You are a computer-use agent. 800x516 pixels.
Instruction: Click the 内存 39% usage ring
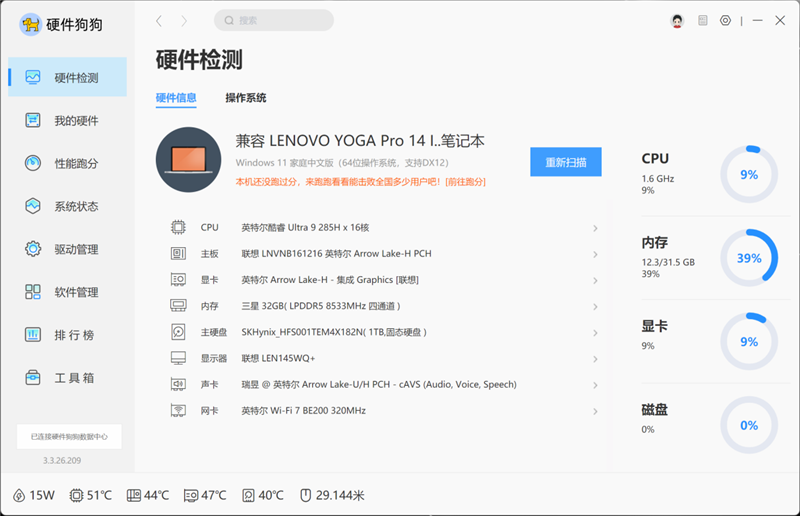click(x=749, y=258)
